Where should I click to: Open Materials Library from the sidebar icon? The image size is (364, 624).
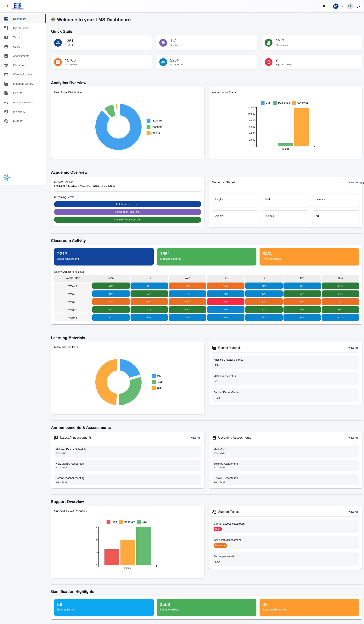(x=6, y=84)
